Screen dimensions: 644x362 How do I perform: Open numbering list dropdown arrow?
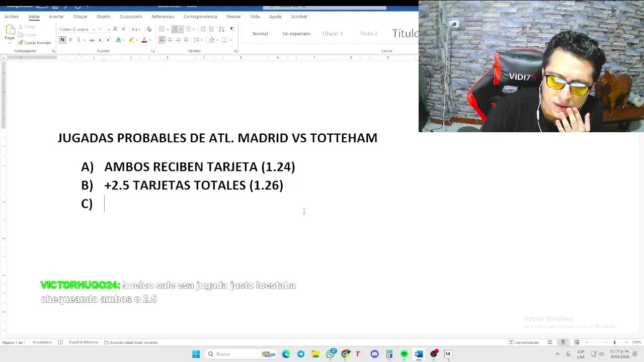click(x=181, y=29)
